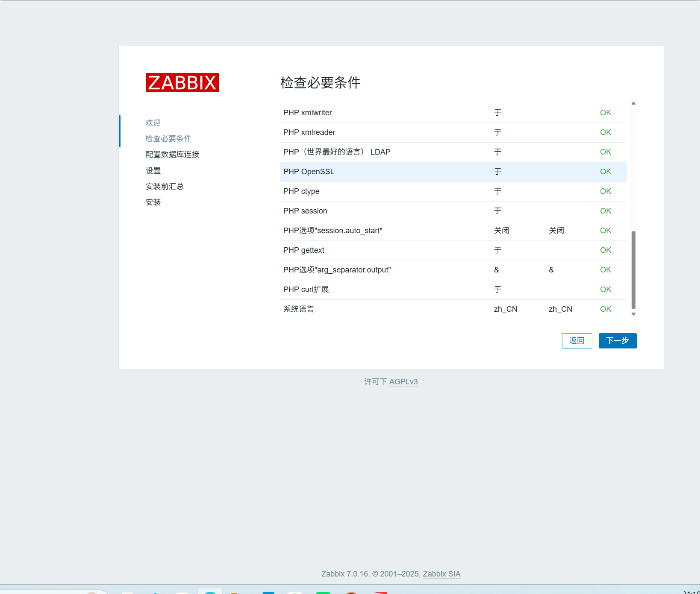The width and height of the screenshot is (700, 594).
Task: Click the PHP gettext row label
Action: point(304,250)
